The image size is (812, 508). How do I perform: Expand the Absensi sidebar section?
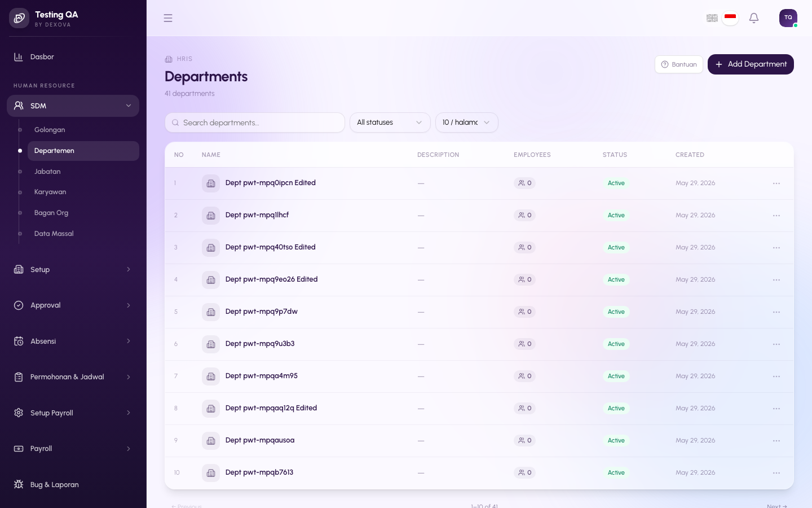73,341
